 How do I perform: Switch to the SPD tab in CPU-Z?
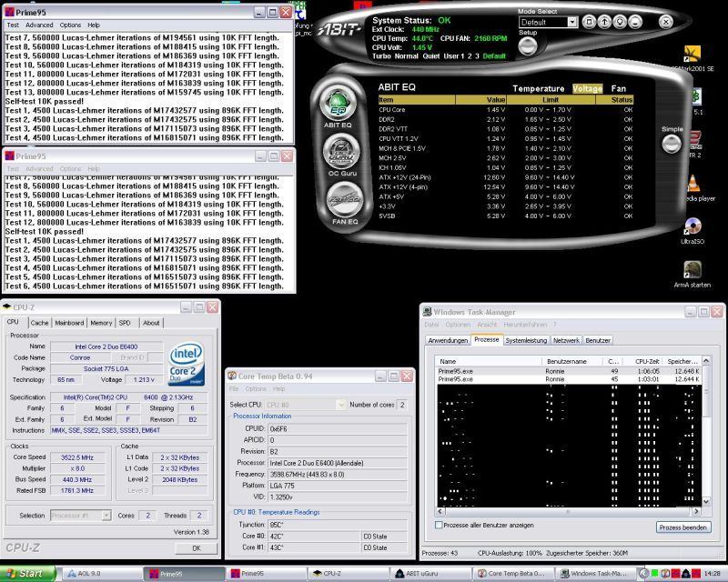coord(125,323)
